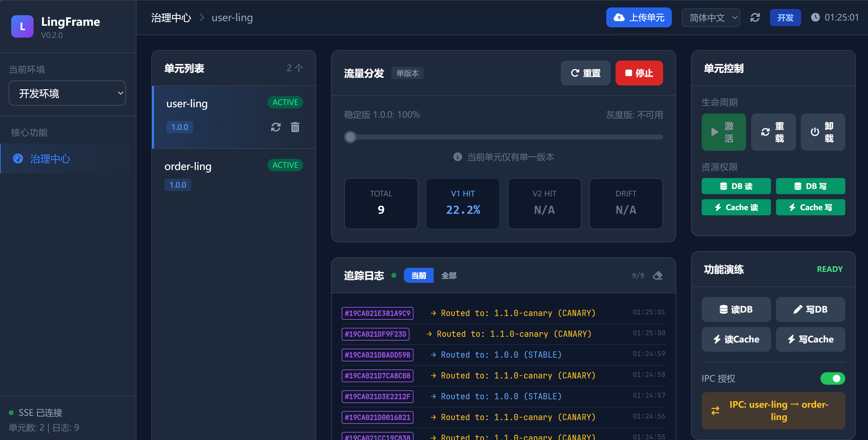Viewport: 868px width, 440px height.
Task: Toggle Cache 写 permission
Action: (x=810, y=207)
